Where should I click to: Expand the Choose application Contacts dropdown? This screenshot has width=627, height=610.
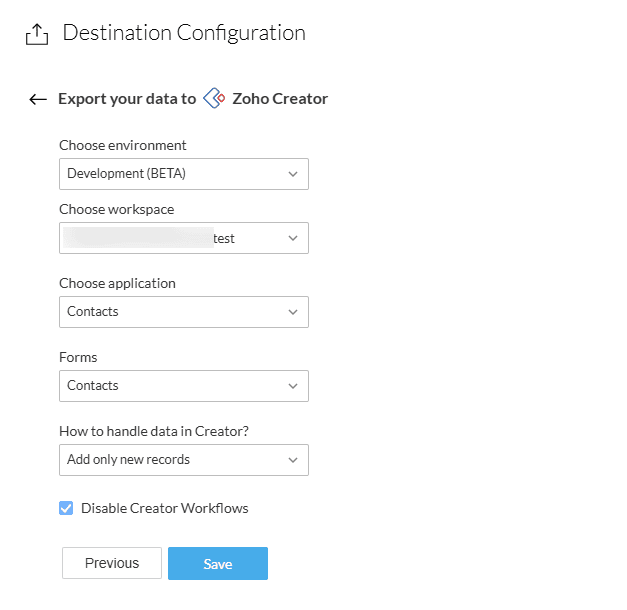[183, 312]
